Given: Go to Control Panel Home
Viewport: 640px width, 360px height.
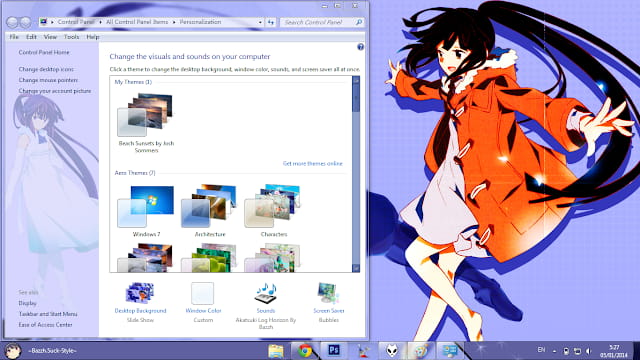Looking at the screenshot, I should [x=44, y=52].
